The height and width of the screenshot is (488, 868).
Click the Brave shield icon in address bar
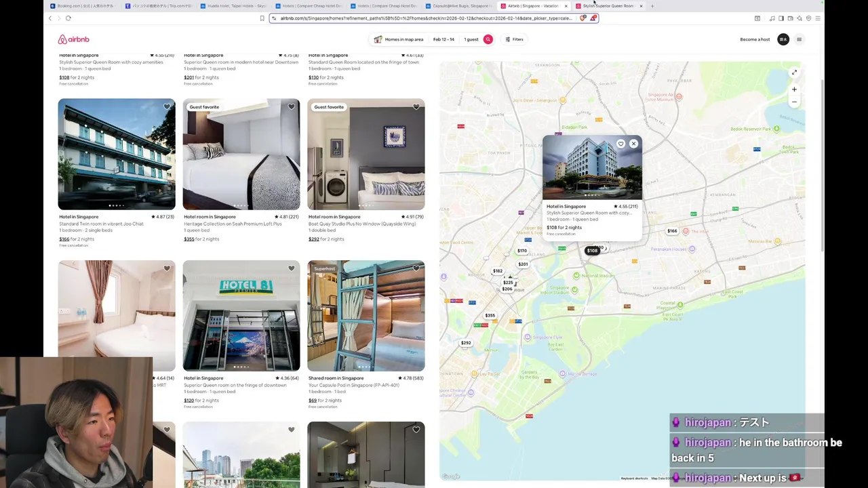583,18
